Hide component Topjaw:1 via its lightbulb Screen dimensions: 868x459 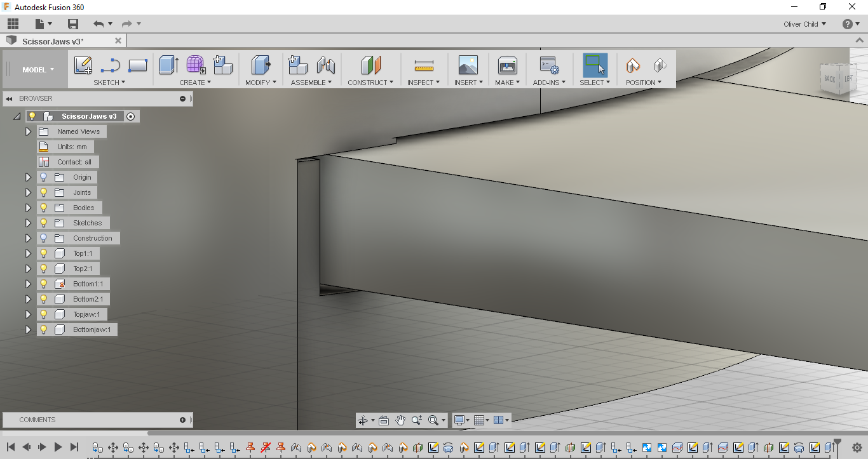(x=44, y=314)
